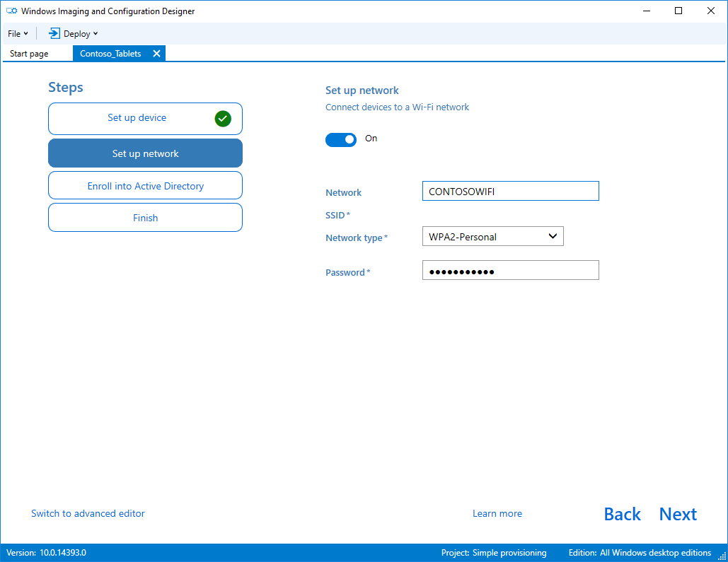This screenshot has height=562, width=728.
Task: Close the Contoso_Tablets tab with X icon
Action: (156, 53)
